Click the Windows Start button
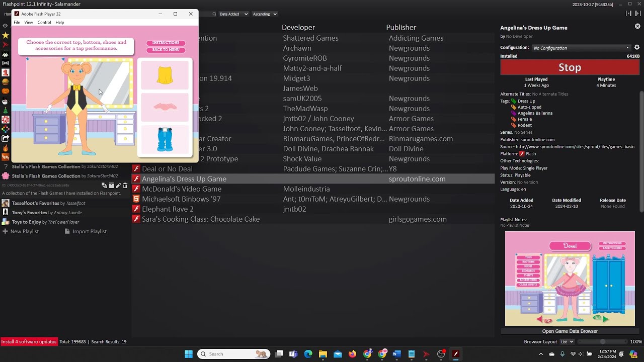Screen dimensions: 644x362 point(189,354)
